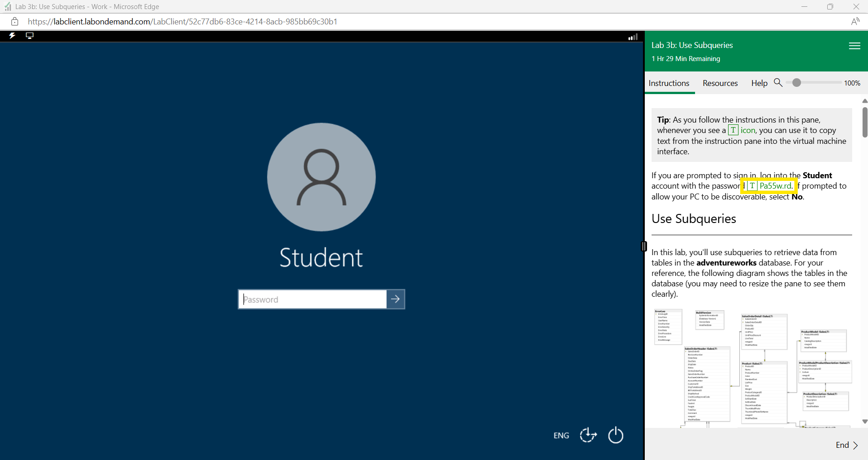Click the scrollbar up arrow in instructions
The height and width of the screenshot is (460, 868).
click(x=864, y=101)
